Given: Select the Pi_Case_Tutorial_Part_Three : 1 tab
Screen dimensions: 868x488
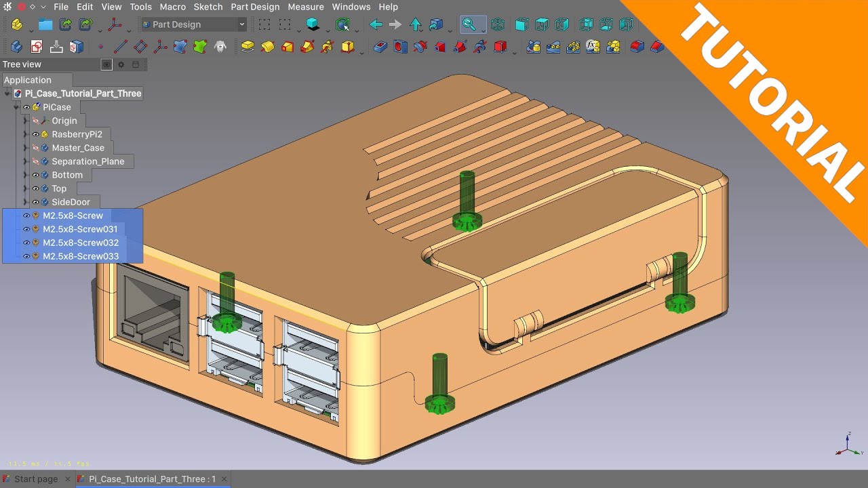Looking at the screenshot, I should (152, 479).
